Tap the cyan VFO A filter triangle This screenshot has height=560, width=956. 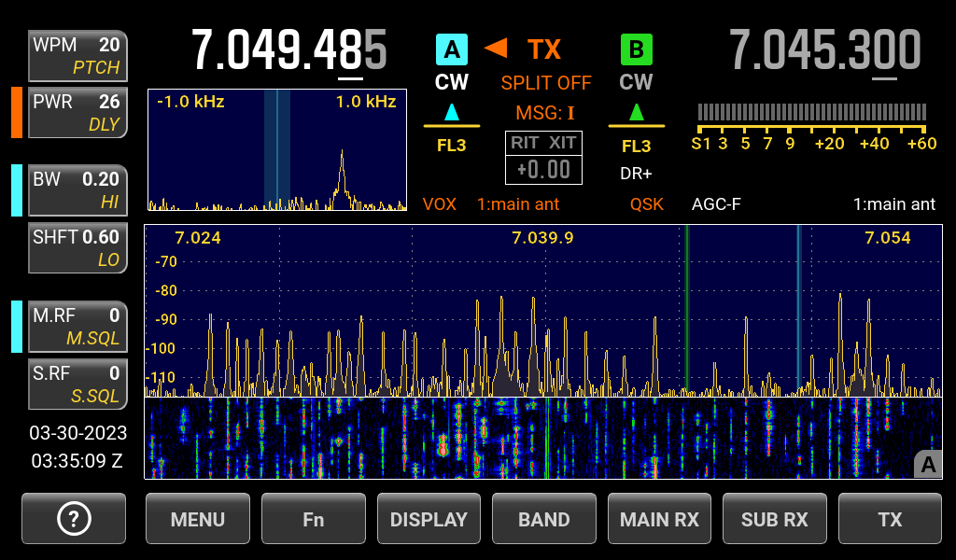pyautogui.click(x=452, y=113)
